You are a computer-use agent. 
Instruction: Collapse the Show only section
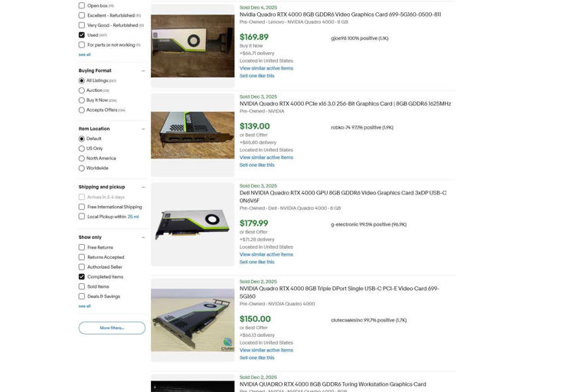point(143,237)
